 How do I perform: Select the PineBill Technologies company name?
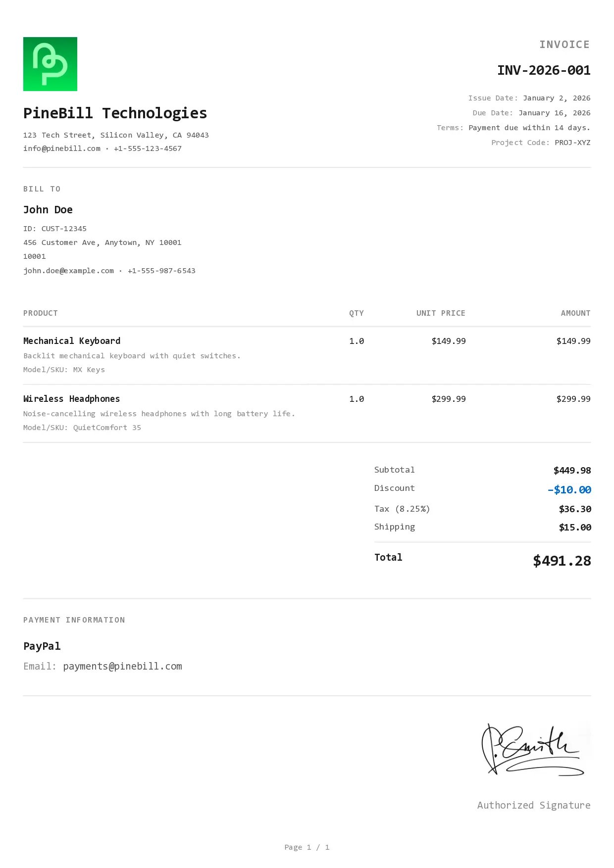[115, 113]
